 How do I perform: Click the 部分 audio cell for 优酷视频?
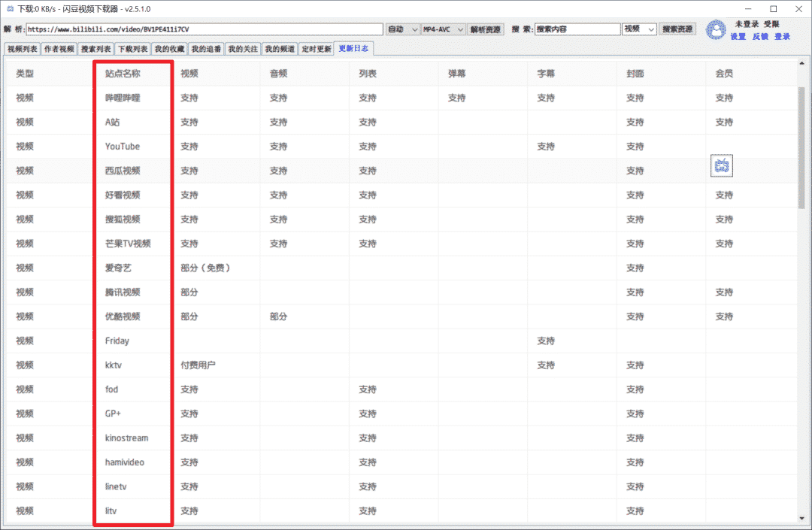tap(279, 316)
